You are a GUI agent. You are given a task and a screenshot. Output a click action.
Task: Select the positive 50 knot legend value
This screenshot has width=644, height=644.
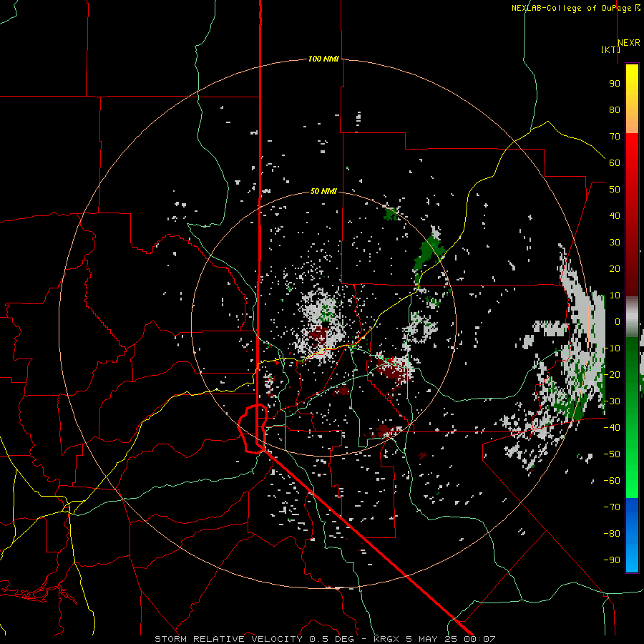pyautogui.click(x=615, y=190)
